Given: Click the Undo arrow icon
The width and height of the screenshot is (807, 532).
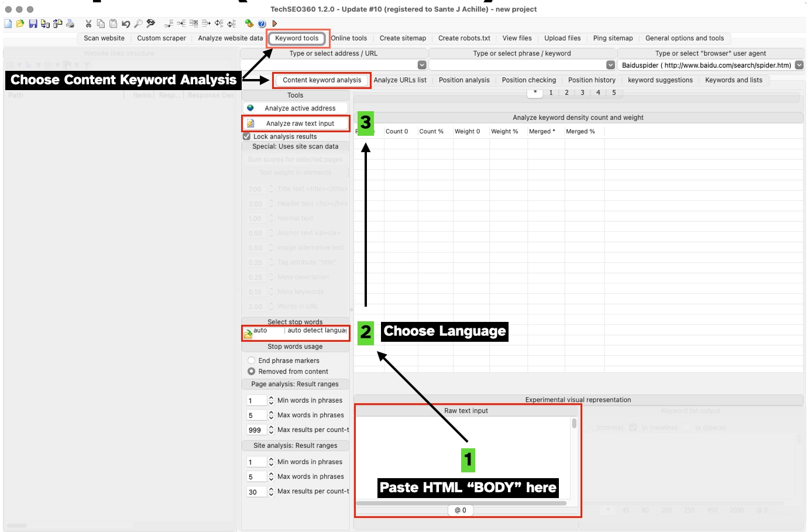Looking at the screenshot, I should point(126,23).
